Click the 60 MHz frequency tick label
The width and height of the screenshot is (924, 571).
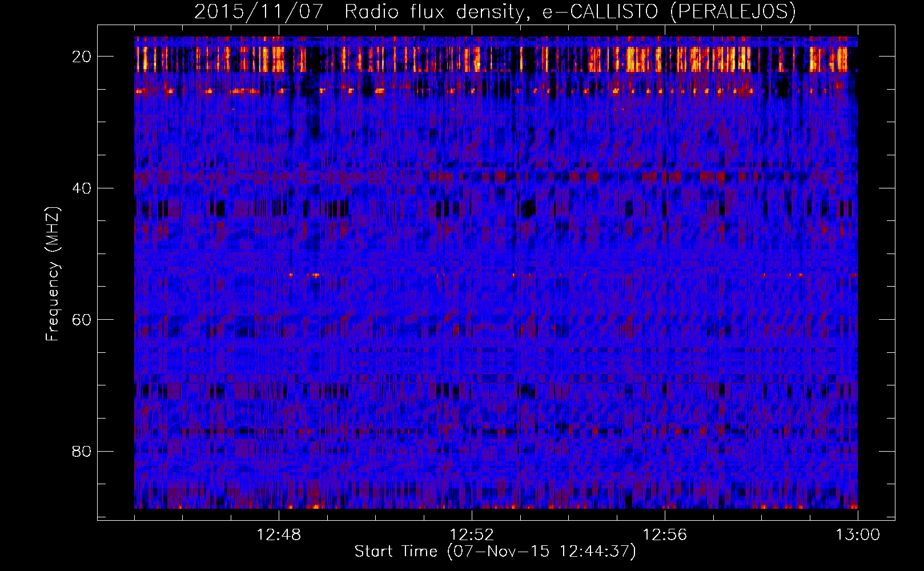pyautogui.click(x=82, y=320)
